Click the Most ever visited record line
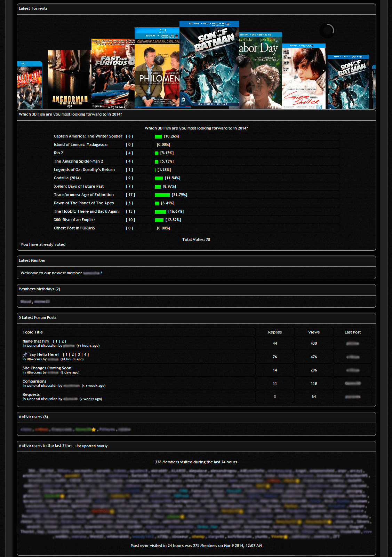 tap(196, 546)
